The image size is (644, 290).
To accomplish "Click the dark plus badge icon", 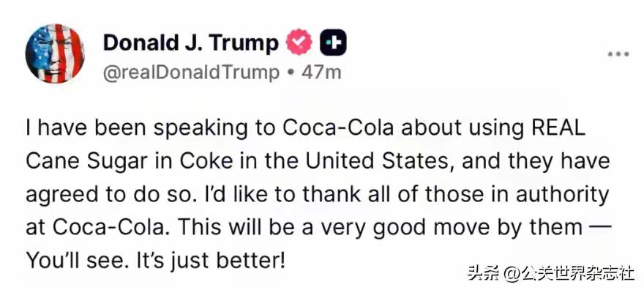I will (333, 42).
